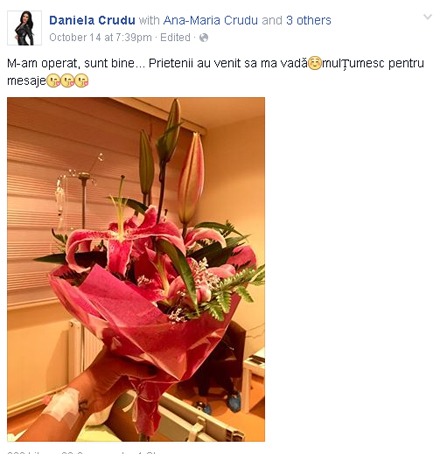Screen dimensions: 440x454
Task: View the post's Edited history
Action: pyautogui.click(x=175, y=37)
